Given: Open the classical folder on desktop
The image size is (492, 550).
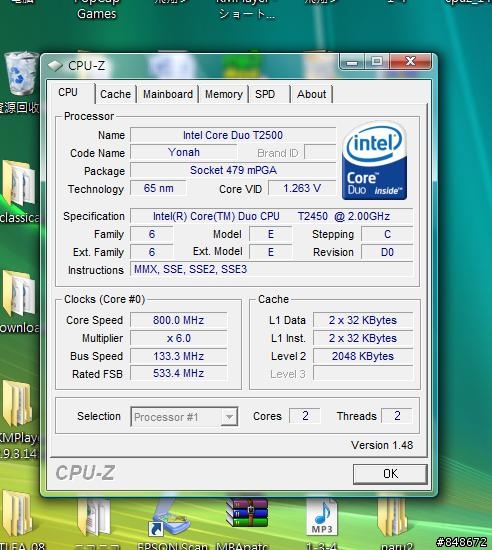Looking at the screenshot, I should pos(19,183).
